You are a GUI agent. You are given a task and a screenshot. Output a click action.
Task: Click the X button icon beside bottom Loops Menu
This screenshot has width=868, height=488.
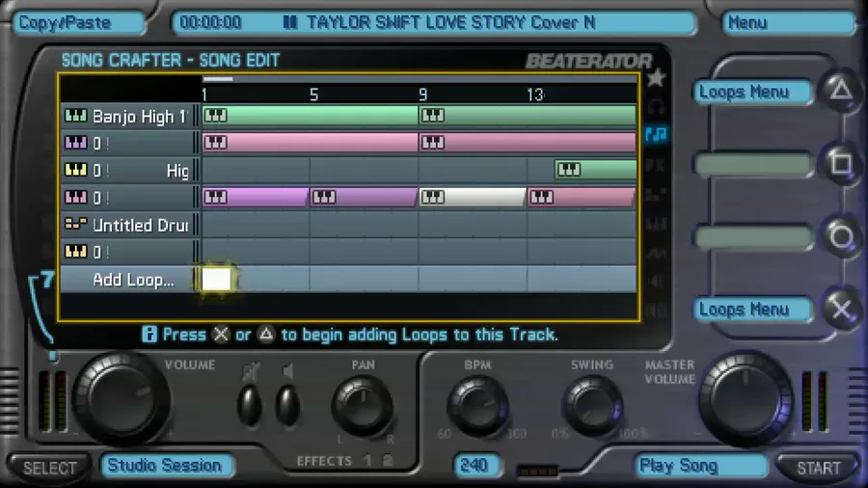tap(841, 310)
